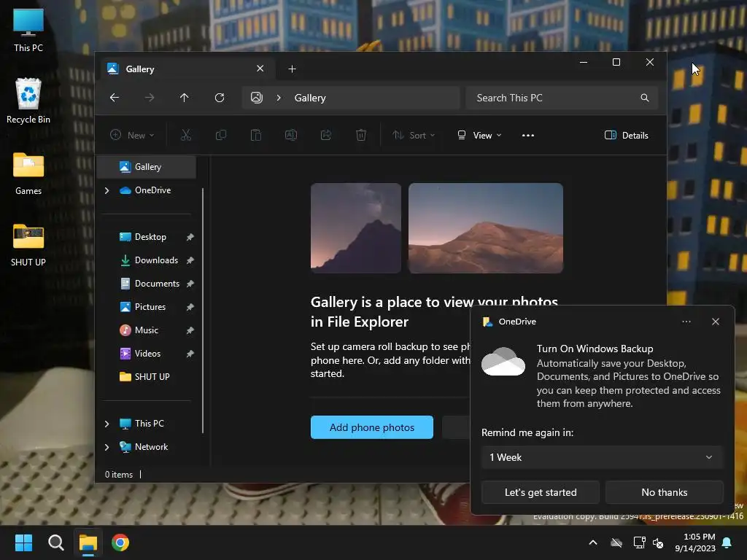Open the View dropdown
The height and width of the screenshot is (560, 747).
479,135
